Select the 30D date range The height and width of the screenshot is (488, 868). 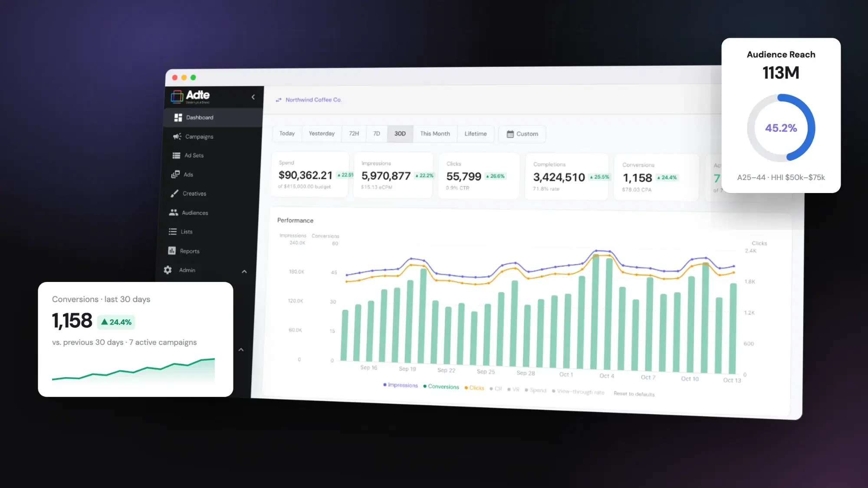coord(400,134)
